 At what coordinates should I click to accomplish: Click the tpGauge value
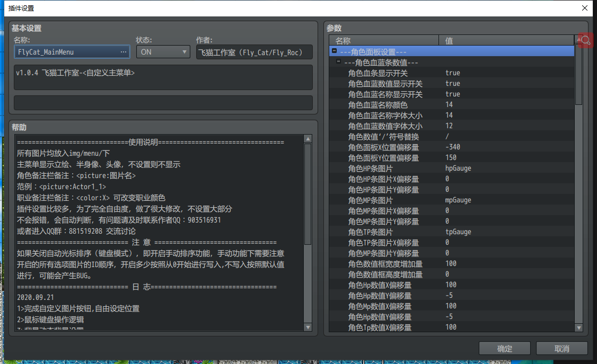pos(459,232)
